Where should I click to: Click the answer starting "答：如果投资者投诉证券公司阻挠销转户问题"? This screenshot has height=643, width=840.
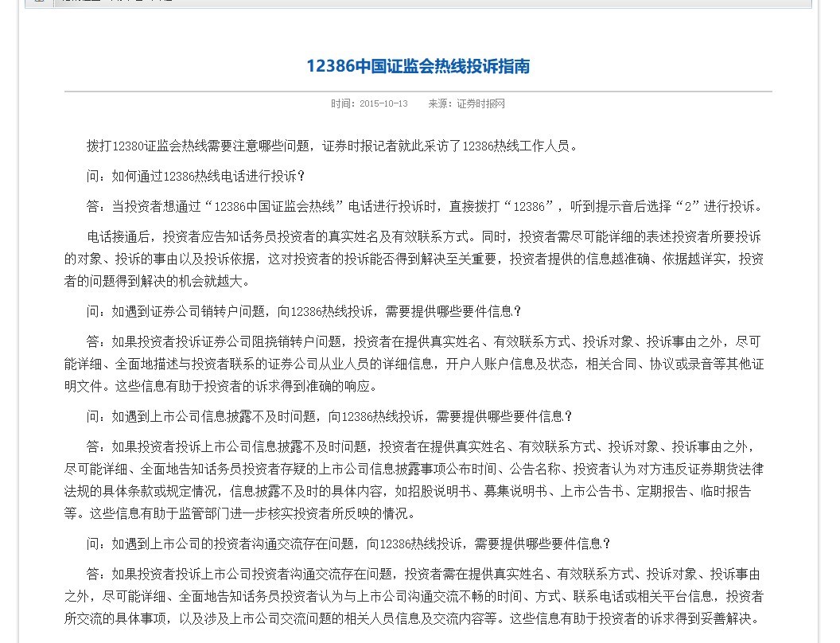[414, 364]
